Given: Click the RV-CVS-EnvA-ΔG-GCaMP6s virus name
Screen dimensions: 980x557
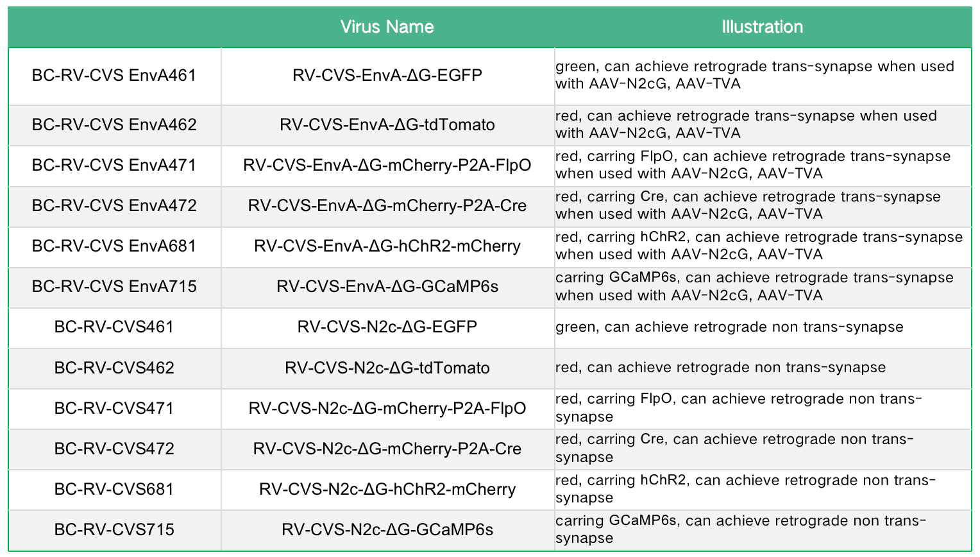Looking at the screenshot, I should click(387, 287).
